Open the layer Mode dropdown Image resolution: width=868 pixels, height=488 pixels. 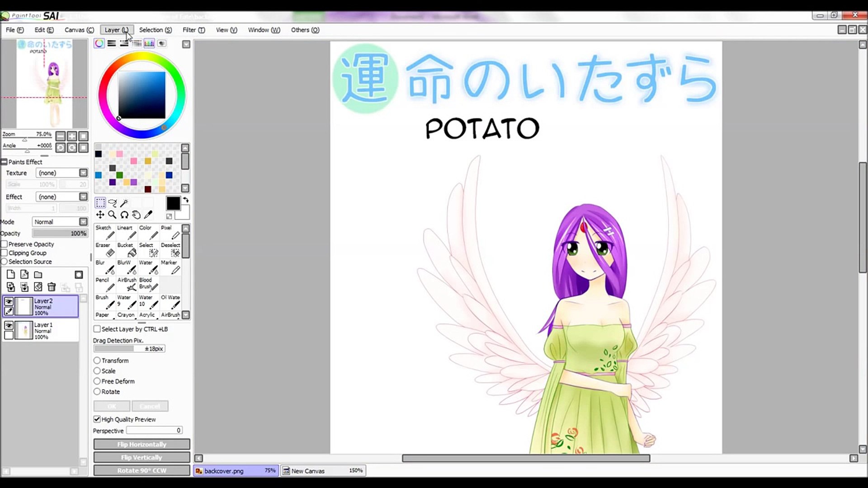(x=83, y=222)
